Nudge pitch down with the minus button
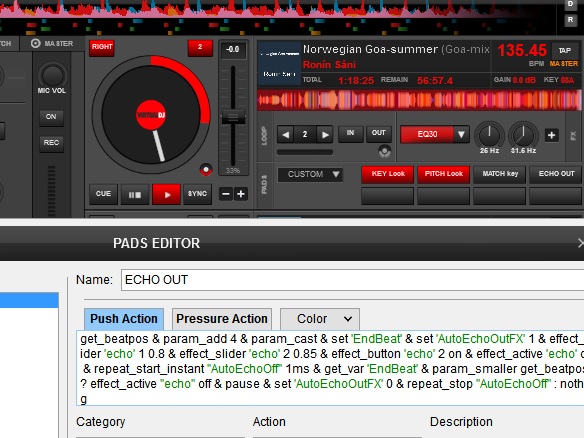The height and width of the screenshot is (438, 584). [226, 194]
